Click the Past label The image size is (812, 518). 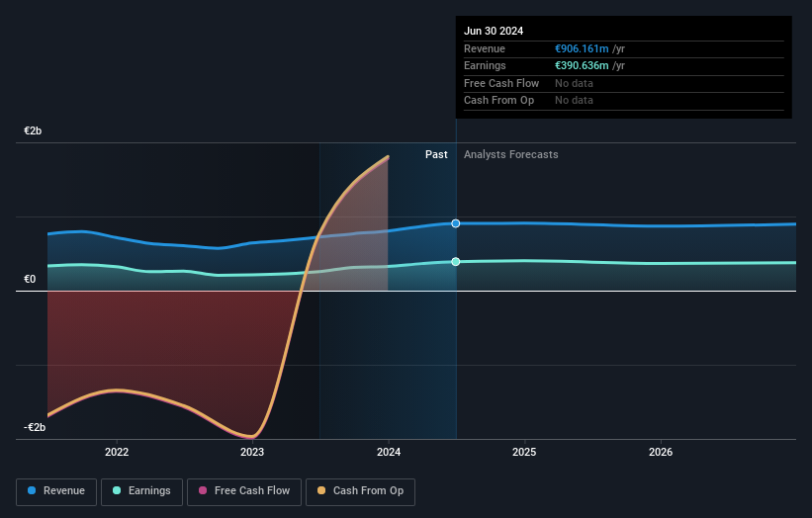(x=436, y=155)
